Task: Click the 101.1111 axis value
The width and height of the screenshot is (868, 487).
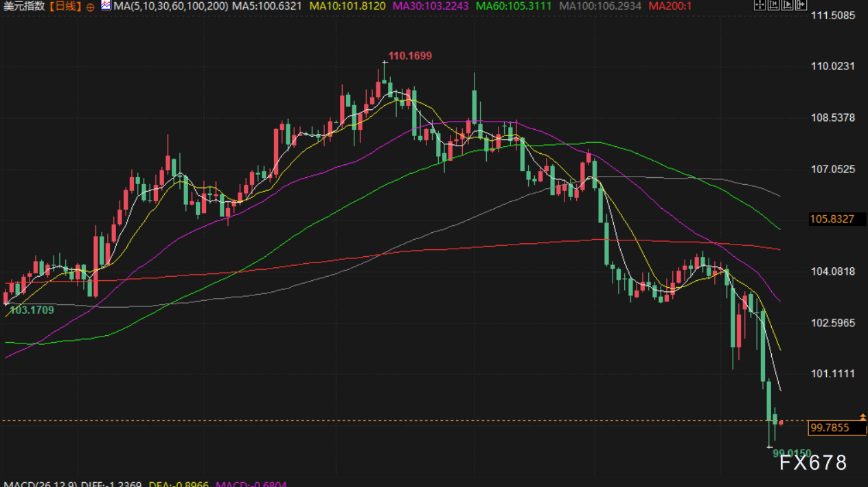Action: (x=833, y=374)
